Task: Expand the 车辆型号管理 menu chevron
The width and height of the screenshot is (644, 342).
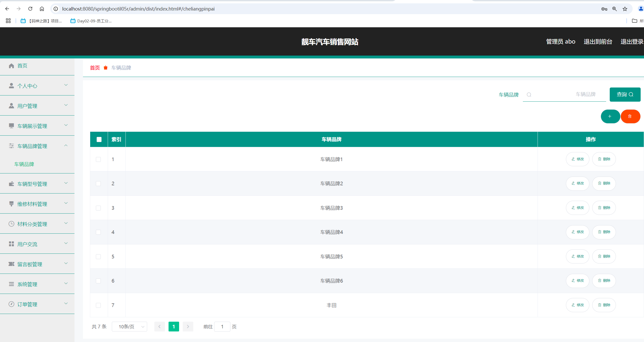Action: (x=66, y=183)
